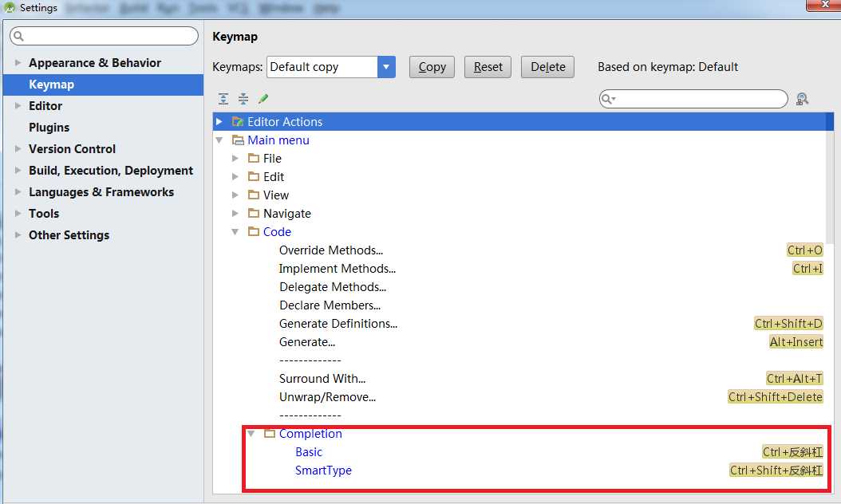Select the Version Control category label
This screenshot has height=504, width=841.
click(x=72, y=148)
